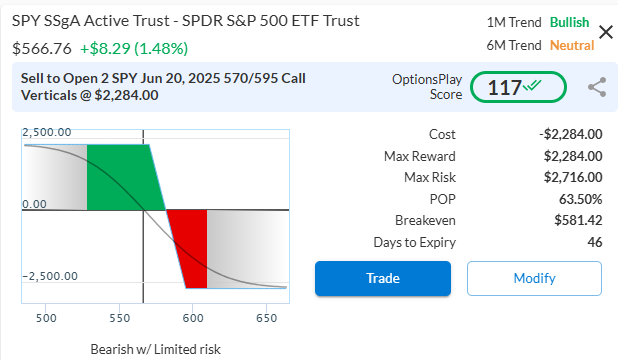This screenshot has width=618, height=360.
Task: Click the Max Reward value $2,284.00
Action: pos(573,156)
